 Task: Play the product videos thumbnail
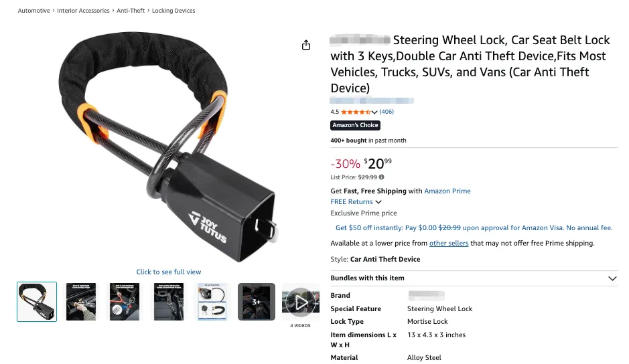pos(300,302)
